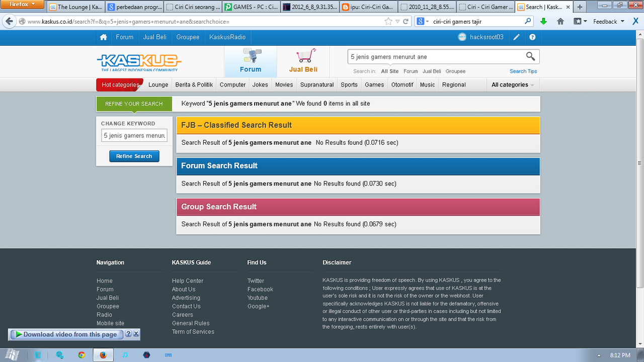Open Groupee in the top bar
644x362 pixels.
tap(188, 37)
